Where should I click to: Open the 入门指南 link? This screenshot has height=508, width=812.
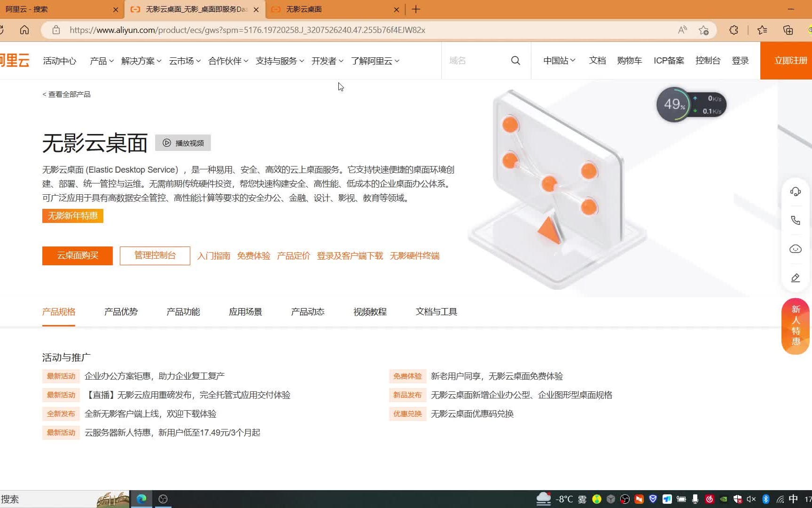tap(214, 256)
